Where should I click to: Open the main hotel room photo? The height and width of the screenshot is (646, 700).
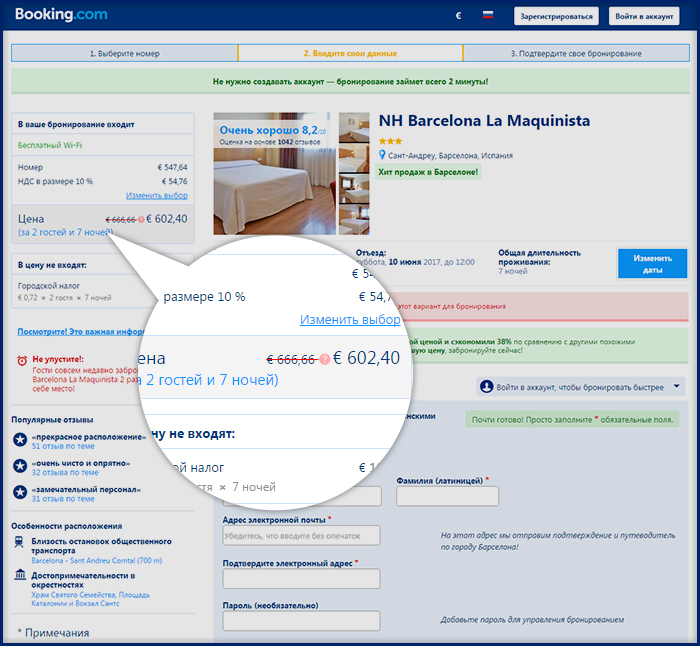[x=275, y=174]
